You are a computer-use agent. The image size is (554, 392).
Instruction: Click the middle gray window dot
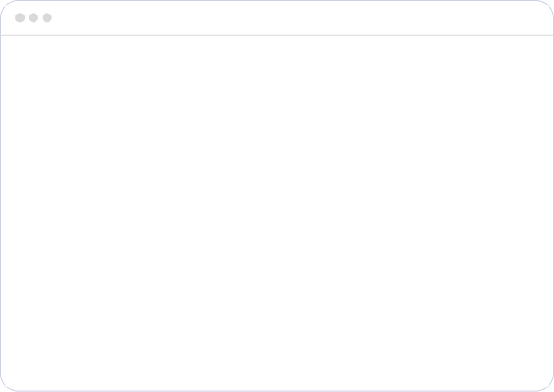pyautogui.click(x=34, y=17)
